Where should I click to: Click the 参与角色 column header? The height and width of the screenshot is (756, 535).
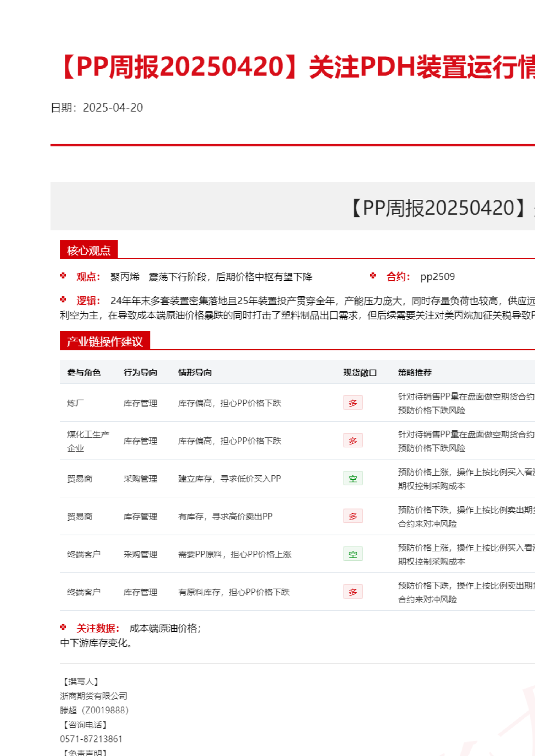[x=84, y=373]
